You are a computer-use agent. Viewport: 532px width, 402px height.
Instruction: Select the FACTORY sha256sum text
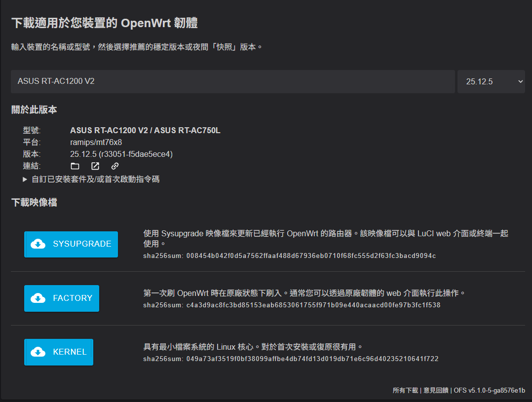[292, 305]
